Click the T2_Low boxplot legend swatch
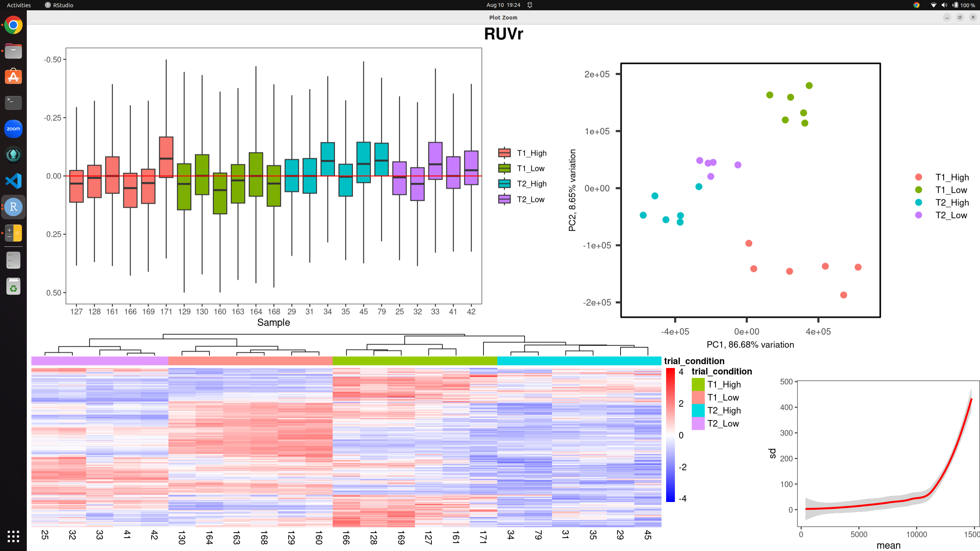The width and height of the screenshot is (980, 551). (504, 199)
